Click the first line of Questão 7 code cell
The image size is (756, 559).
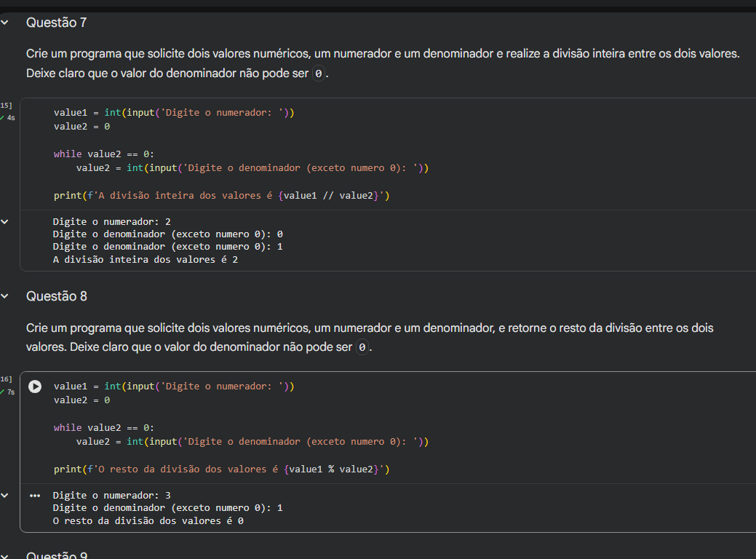click(174, 112)
